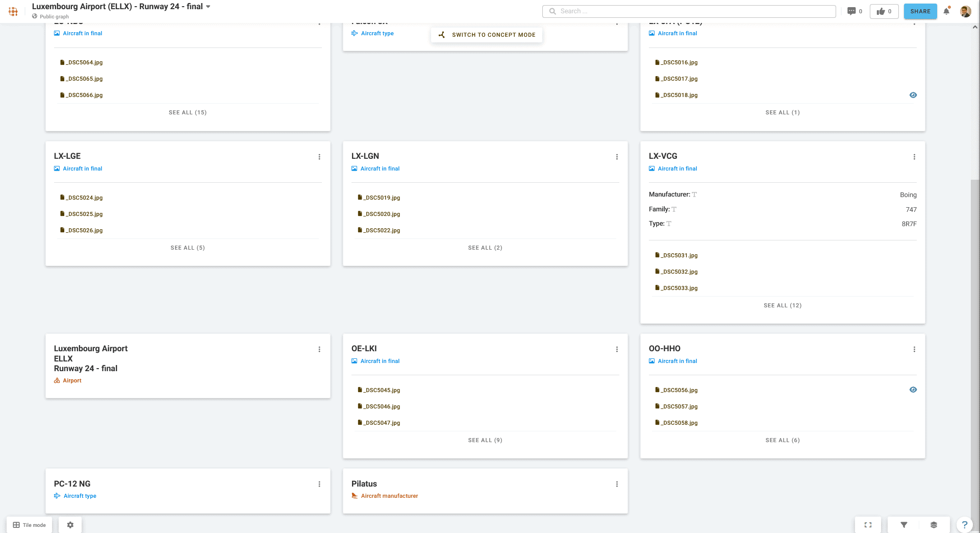Image resolution: width=980 pixels, height=533 pixels.
Task: Open Luxembourg Airport card options menu
Action: point(319,349)
